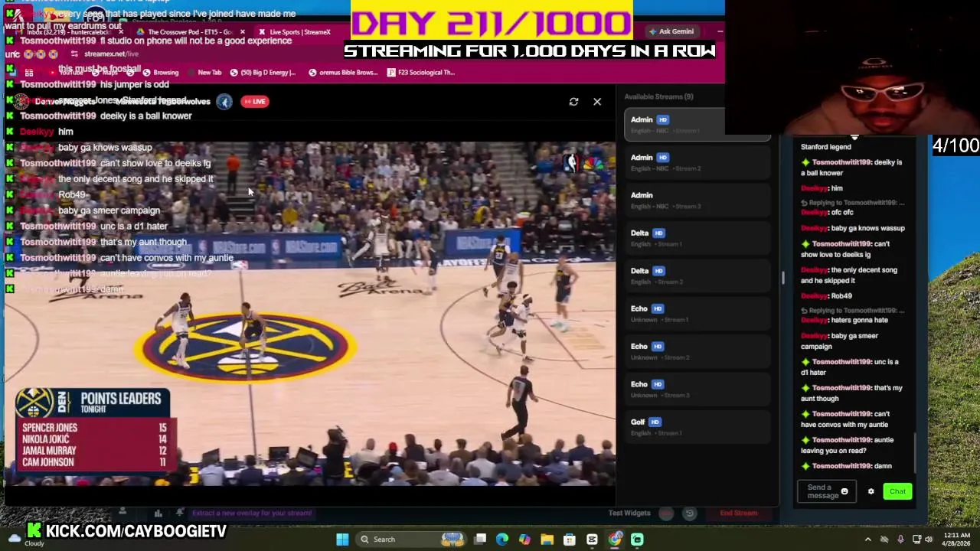Screen dimensions: 980x551
Task: Show hidden system tray icons
Action: pos(867,540)
